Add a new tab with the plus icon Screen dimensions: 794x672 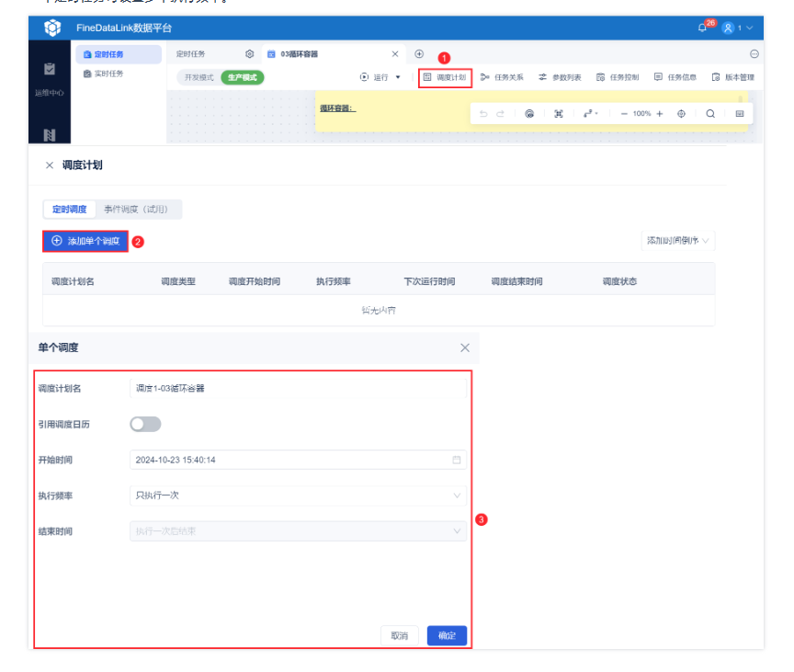pyautogui.click(x=419, y=54)
